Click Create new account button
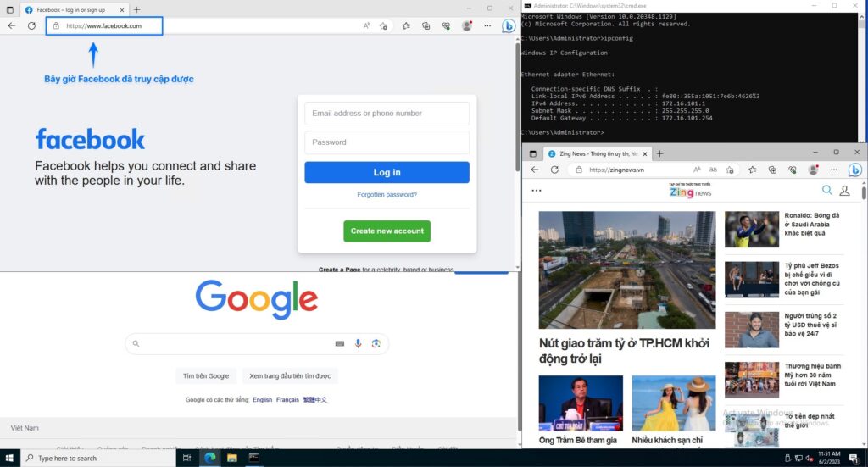The height and width of the screenshot is (467, 868). coord(387,231)
